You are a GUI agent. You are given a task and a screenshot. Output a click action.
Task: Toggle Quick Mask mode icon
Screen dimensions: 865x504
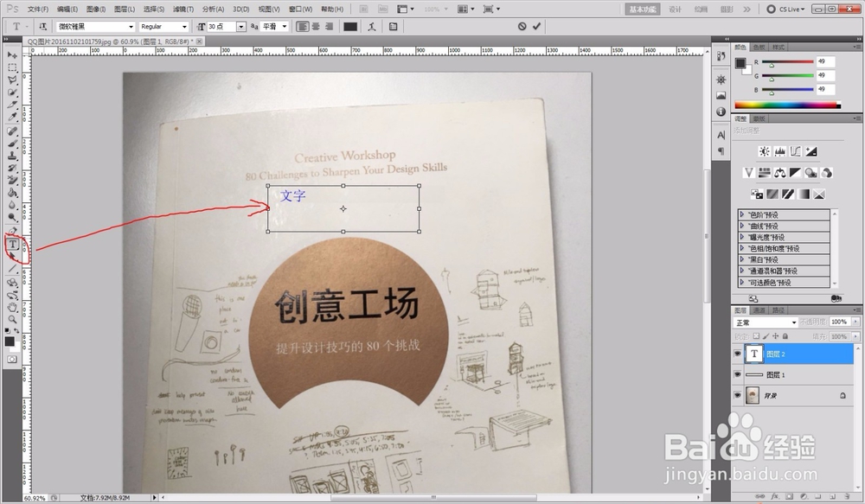(x=12, y=360)
